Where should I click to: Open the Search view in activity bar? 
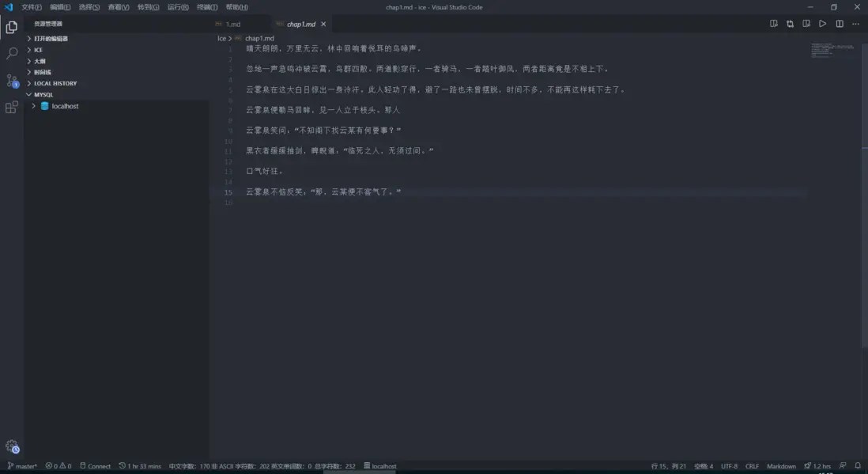[x=12, y=53]
